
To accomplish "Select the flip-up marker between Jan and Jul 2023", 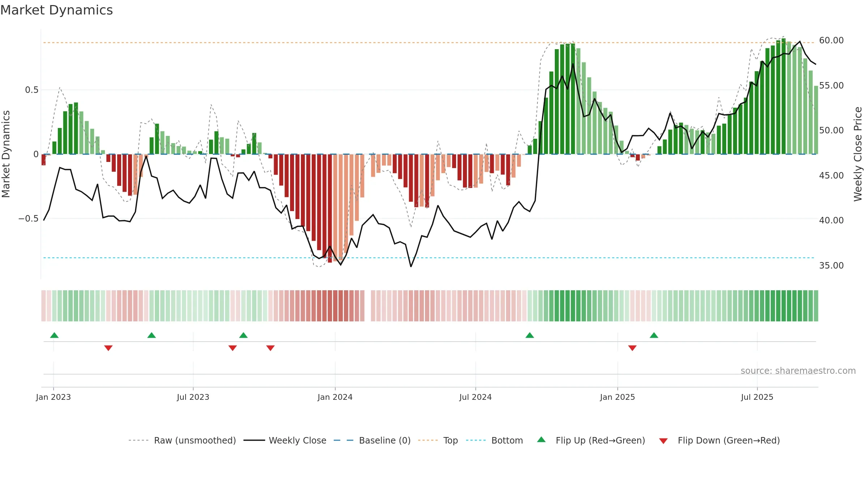I will click(152, 335).
